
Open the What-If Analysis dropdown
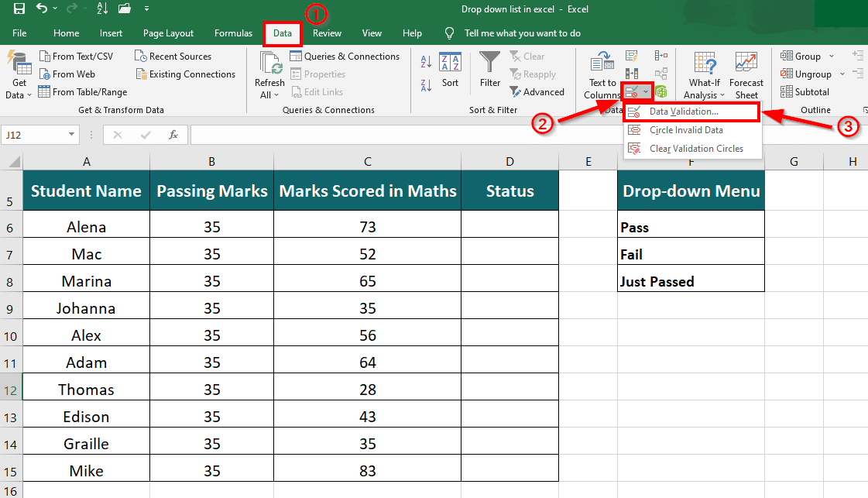point(704,95)
